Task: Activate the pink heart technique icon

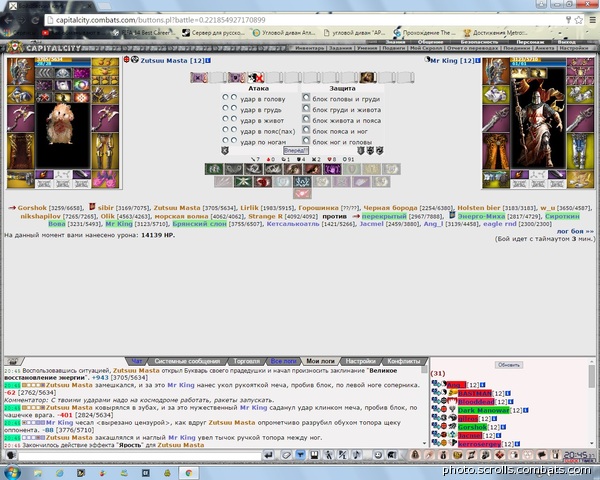Action: 302,193
